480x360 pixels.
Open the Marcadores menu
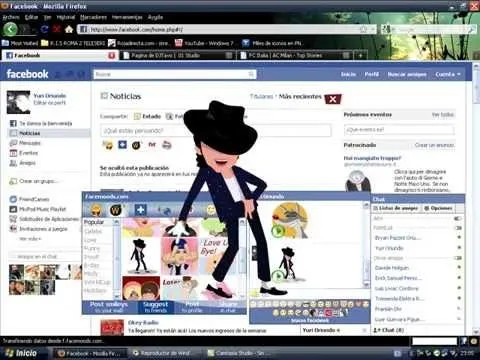pyautogui.click(x=93, y=17)
